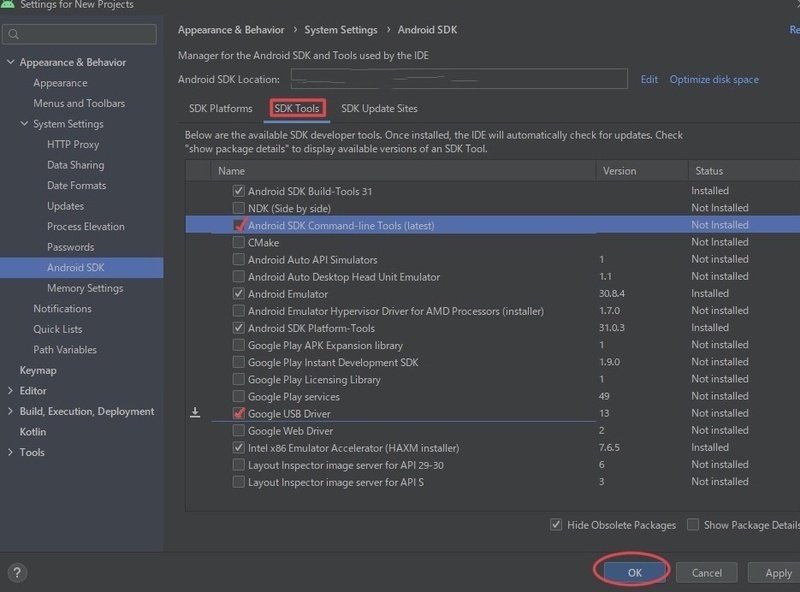Click the Android SDK Location field

point(459,79)
